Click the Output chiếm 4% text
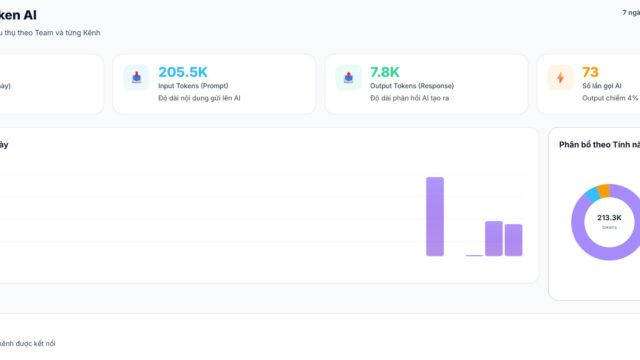Image resolution: width=640 pixels, height=360 pixels. (x=610, y=98)
